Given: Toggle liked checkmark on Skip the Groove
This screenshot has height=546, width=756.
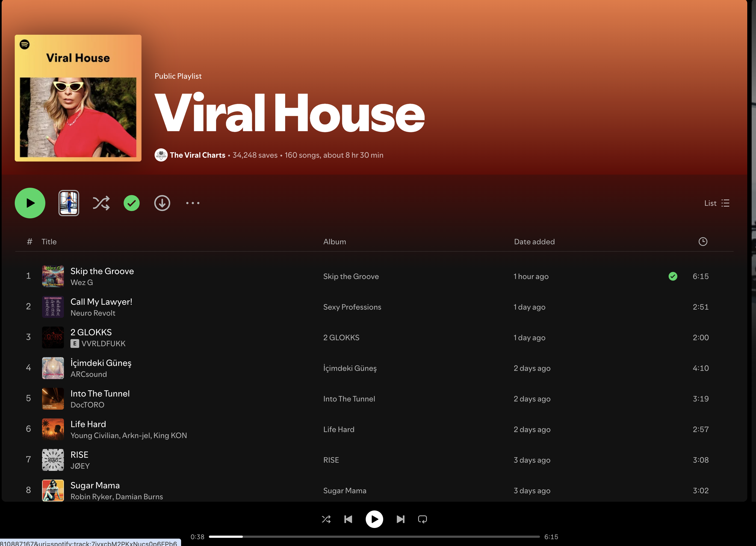Looking at the screenshot, I should [673, 276].
